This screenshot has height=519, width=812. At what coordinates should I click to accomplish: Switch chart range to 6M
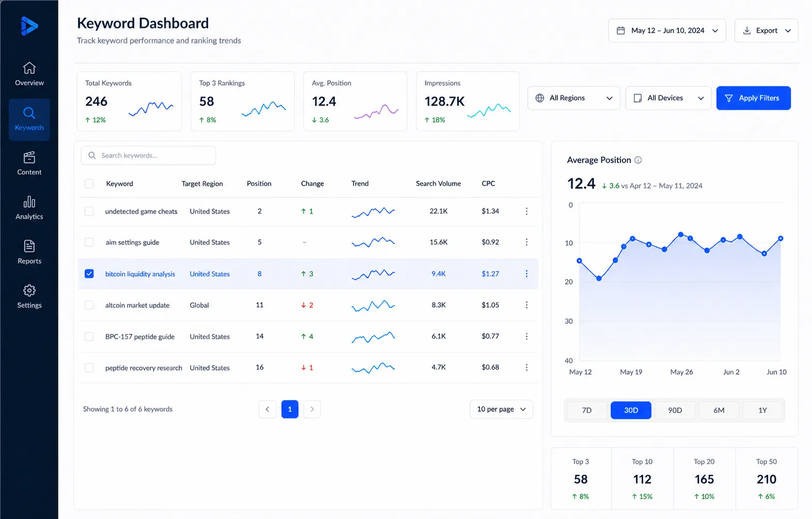coord(719,410)
